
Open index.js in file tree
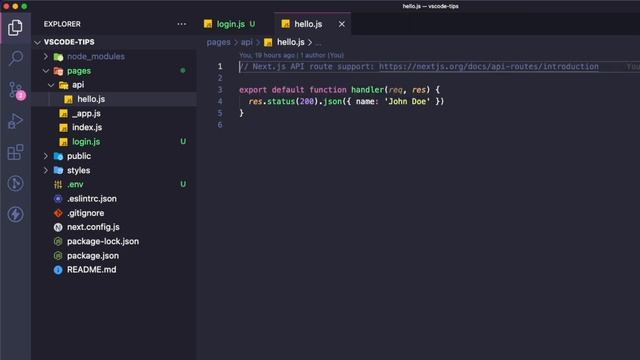(87, 127)
